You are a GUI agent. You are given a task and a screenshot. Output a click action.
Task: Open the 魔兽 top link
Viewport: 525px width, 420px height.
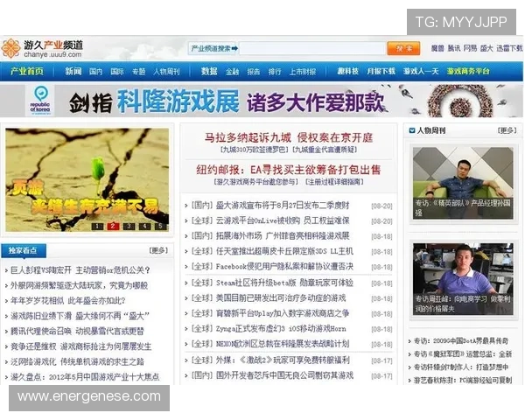437,49
